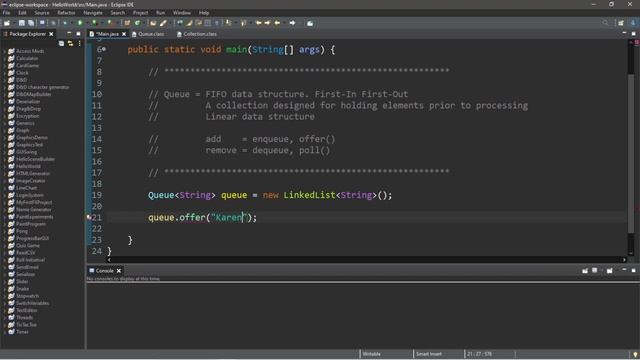Click the Search pencil toolbar icon
The height and width of the screenshot is (360, 640).
click(x=163, y=23)
